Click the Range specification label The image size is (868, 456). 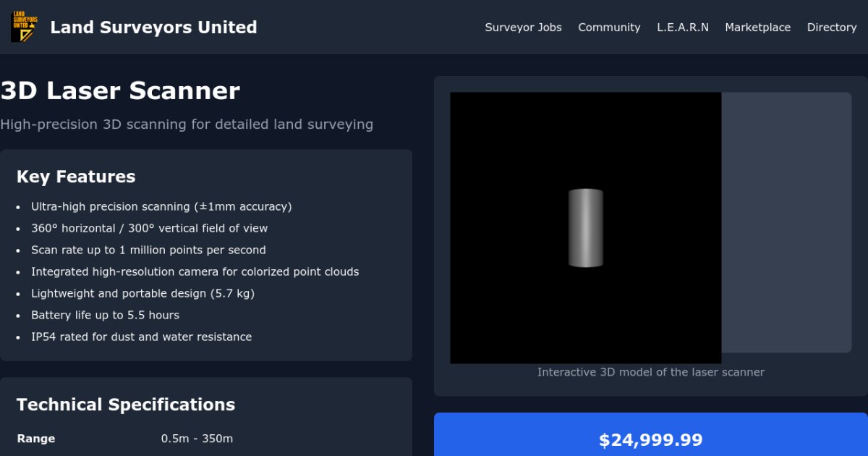pos(36,438)
